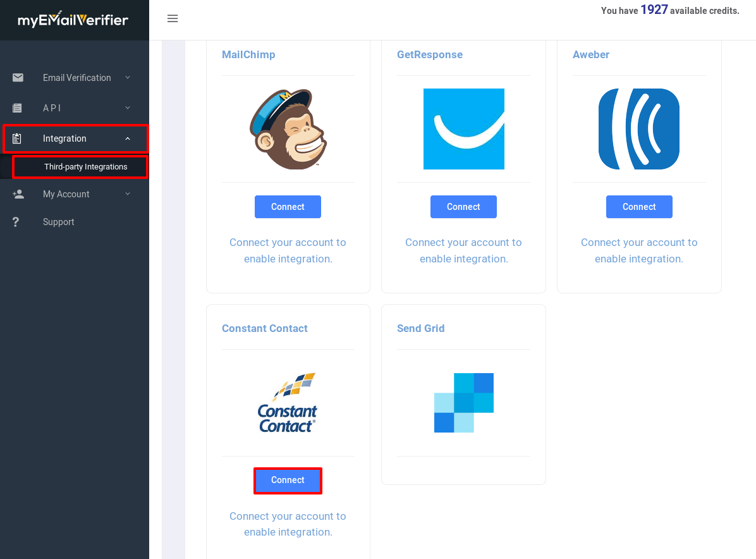This screenshot has width=756, height=559.
Task: Click the Send Grid card title
Action: click(x=421, y=328)
